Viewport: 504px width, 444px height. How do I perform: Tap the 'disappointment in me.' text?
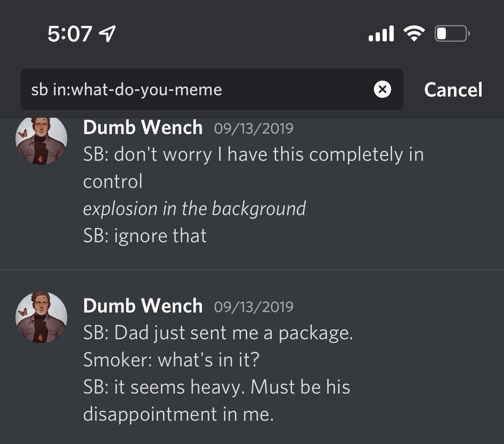click(178, 414)
